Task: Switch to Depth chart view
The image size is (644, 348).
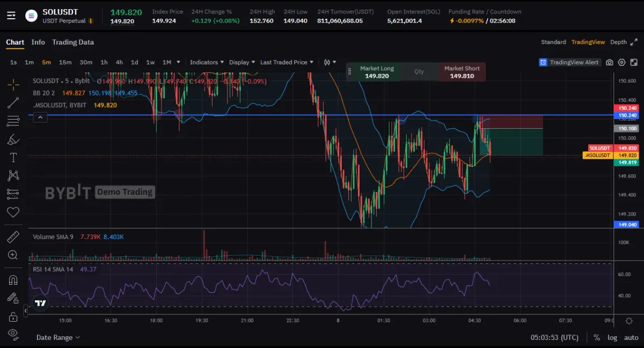Action: tap(618, 42)
